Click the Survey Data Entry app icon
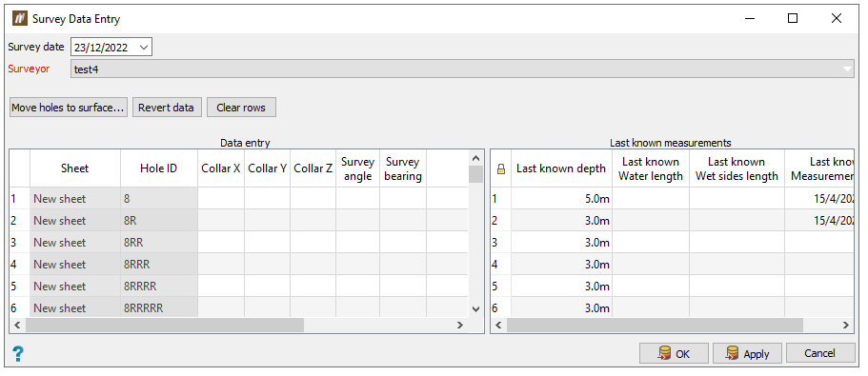This screenshot has width=868, height=376. tap(20, 18)
